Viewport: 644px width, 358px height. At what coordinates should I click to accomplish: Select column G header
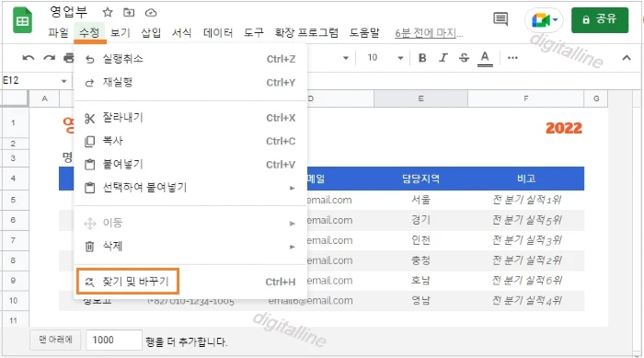[x=596, y=98]
